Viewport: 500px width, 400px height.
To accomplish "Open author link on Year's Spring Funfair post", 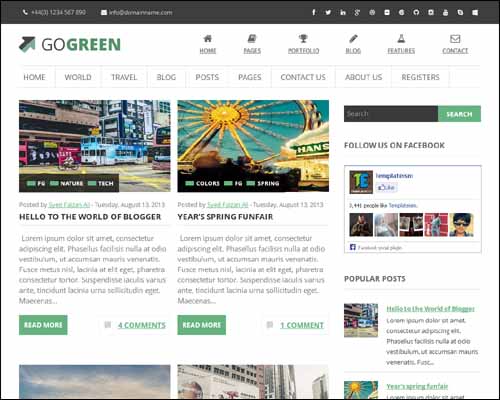I will pos(228,204).
